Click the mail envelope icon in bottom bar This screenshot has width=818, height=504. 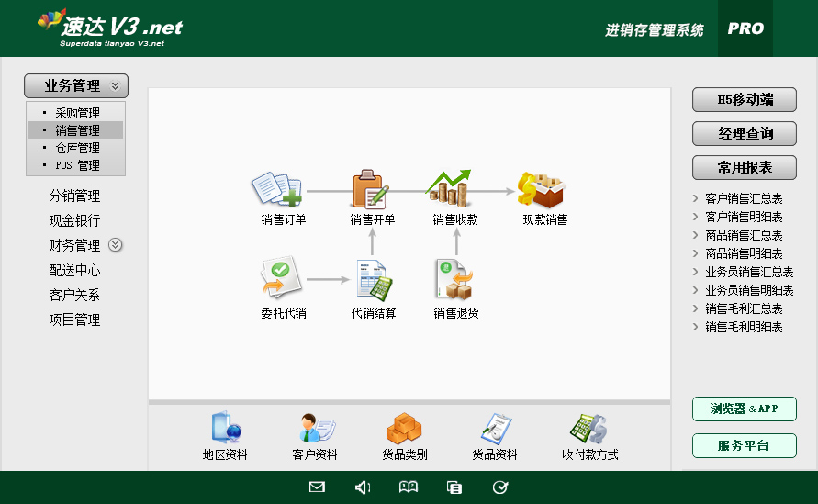coord(317,487)
